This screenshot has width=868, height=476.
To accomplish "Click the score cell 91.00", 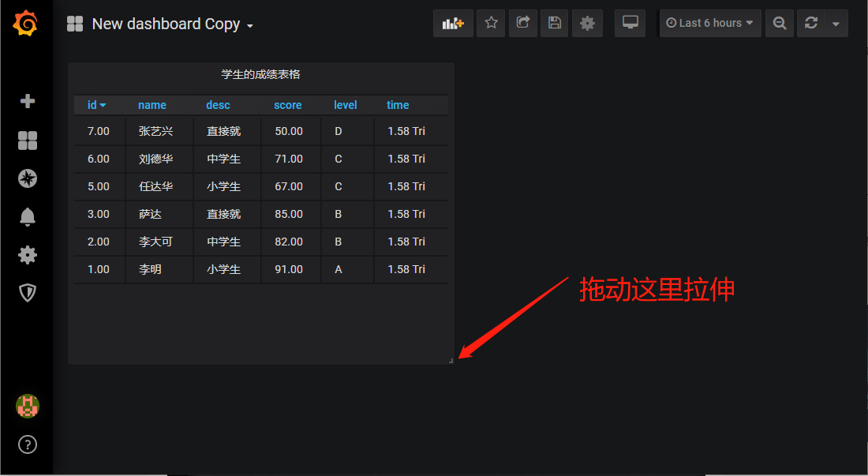I will 291,269.
